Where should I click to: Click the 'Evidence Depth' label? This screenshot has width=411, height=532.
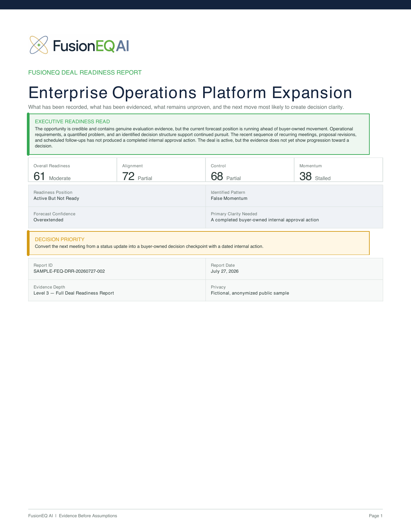click(x=49, y=287)
